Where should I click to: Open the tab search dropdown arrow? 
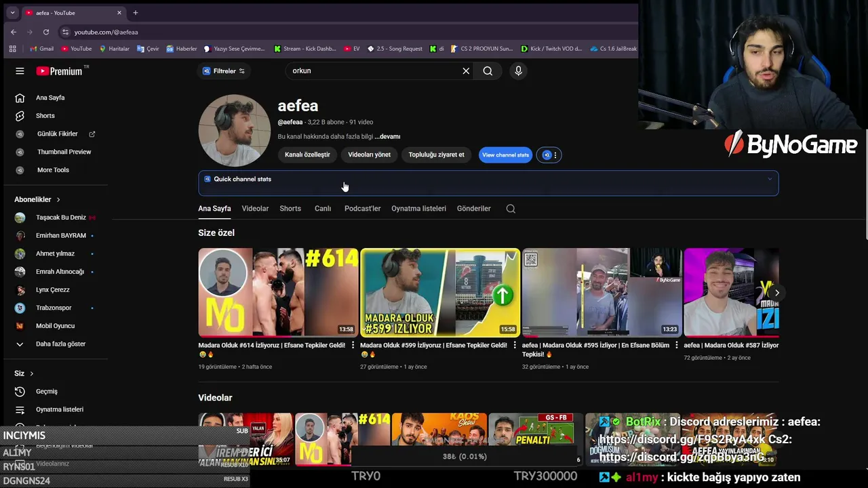tap(12, 13)
